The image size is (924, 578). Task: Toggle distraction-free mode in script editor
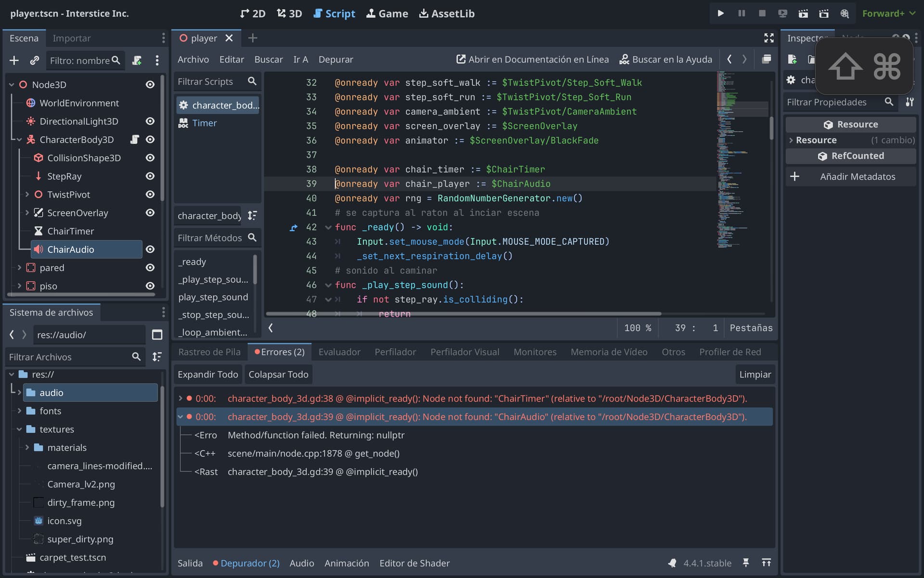coord(769,38)
